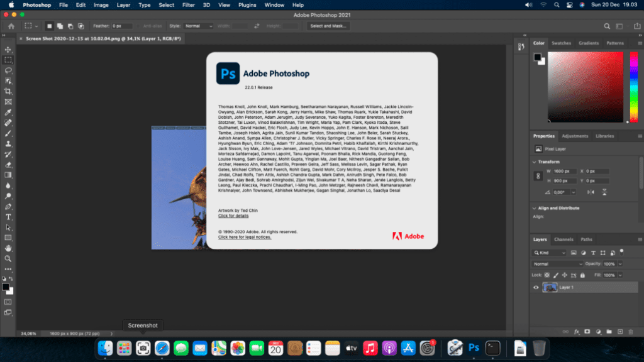Hide Layer 1 with eye icon
The height and width of the screenshot is (362, 644).
click(x=536, y=287)
